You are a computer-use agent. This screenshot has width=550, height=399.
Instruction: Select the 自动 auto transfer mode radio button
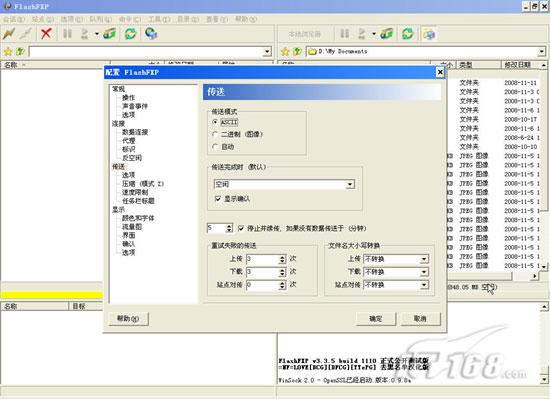point(215,147)
